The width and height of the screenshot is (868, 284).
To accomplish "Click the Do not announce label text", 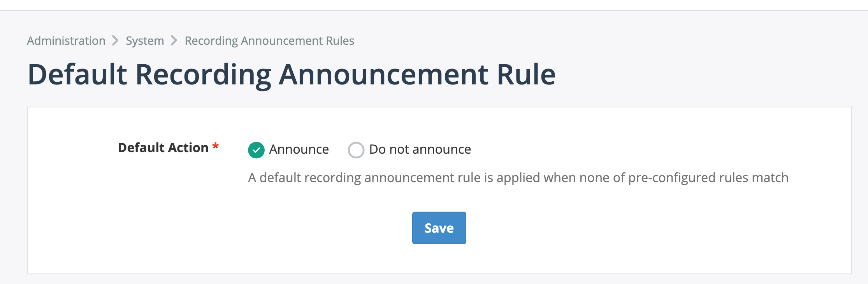I will pyautogui.click(x=420, y=149).
